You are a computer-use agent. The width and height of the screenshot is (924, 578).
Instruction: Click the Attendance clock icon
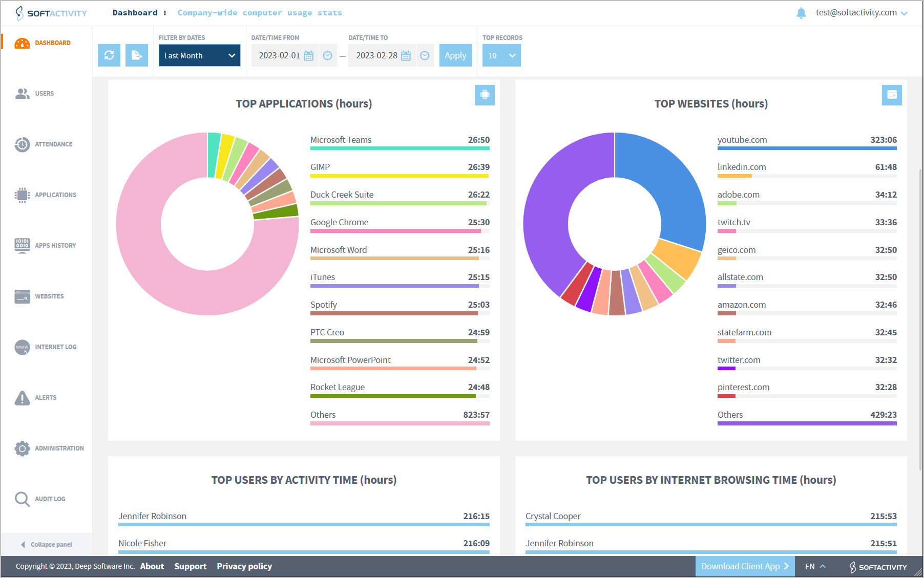[22, 144]
